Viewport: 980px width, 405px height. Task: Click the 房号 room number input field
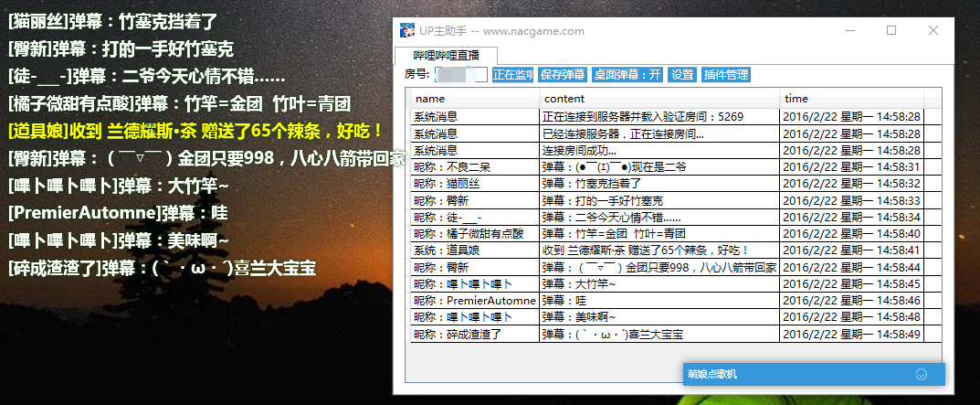461,75
